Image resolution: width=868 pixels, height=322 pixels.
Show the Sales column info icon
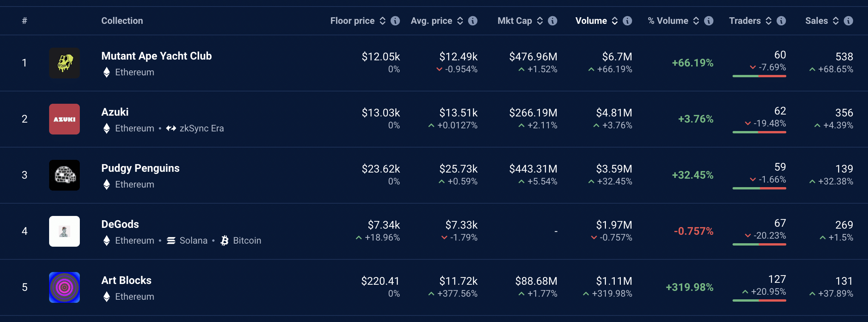tap(848, 21)
